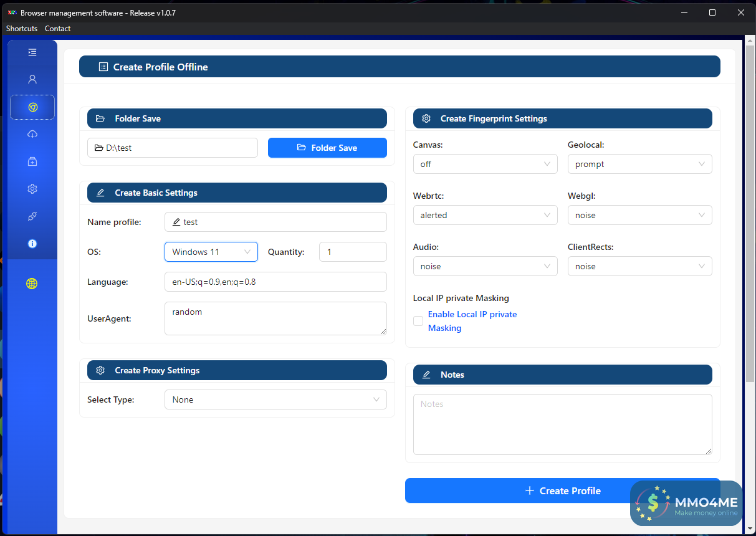Open the Webrtc dropdown set to alerted
Viewport: 756px width, 536px height.
click(485, 215)
